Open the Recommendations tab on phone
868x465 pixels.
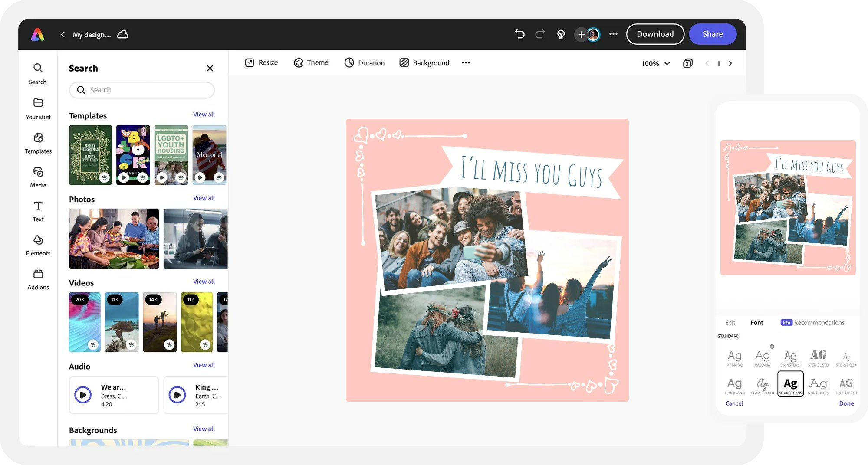812,323
